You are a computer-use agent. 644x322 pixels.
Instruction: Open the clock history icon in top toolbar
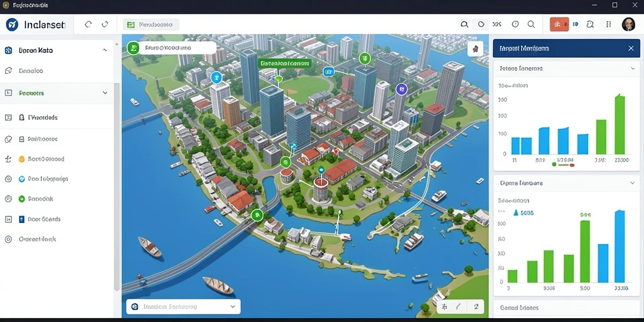click(x=516, y=25)
